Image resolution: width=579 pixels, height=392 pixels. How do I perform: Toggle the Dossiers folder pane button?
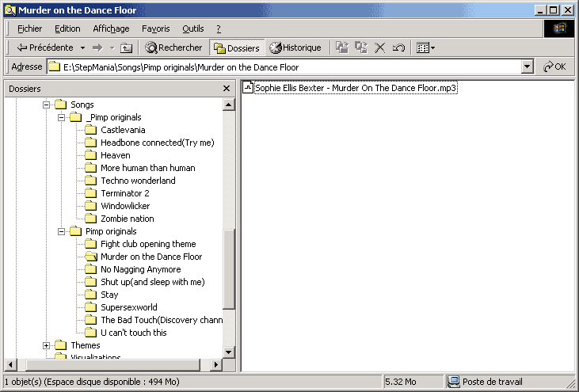pos(237,48)
